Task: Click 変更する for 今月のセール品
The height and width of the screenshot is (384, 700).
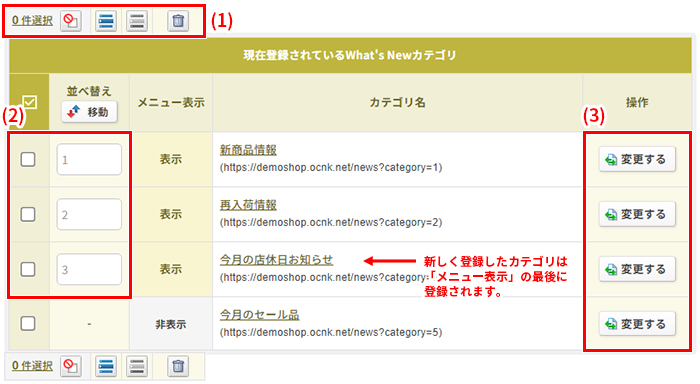Action: pos(637,324)
